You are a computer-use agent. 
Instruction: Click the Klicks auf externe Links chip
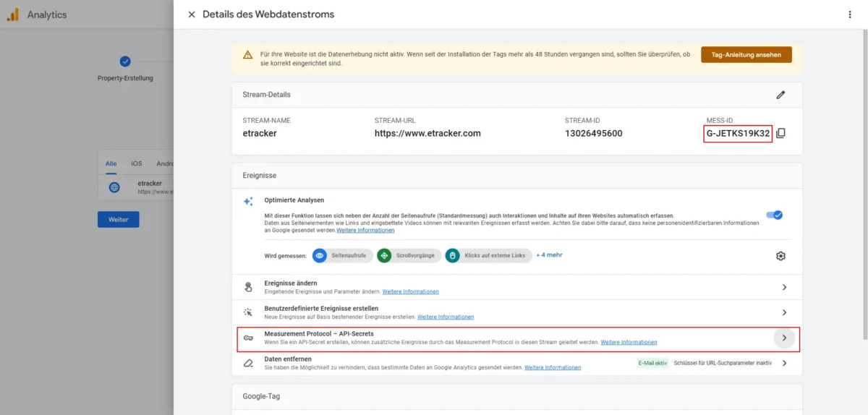pos(488,255)
